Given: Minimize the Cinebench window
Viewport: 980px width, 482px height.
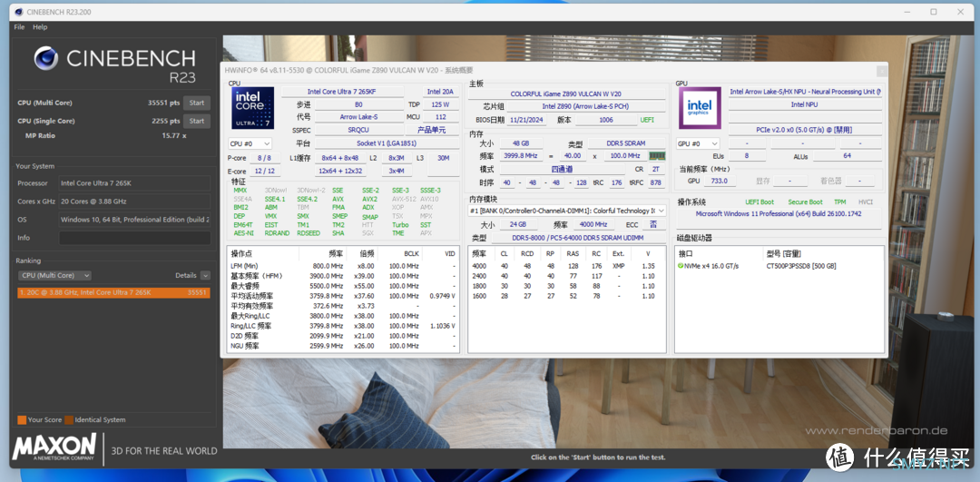Looking at the screenshot, I should pyautogui.click(x=907, y=12).
